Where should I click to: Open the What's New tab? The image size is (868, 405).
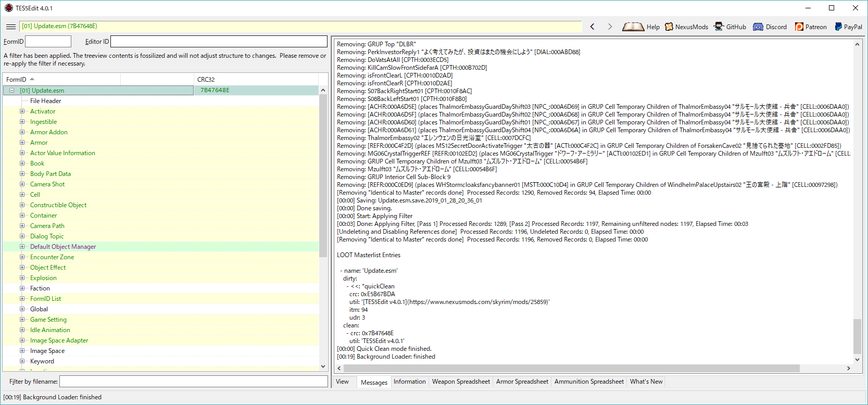click(646, 382)
